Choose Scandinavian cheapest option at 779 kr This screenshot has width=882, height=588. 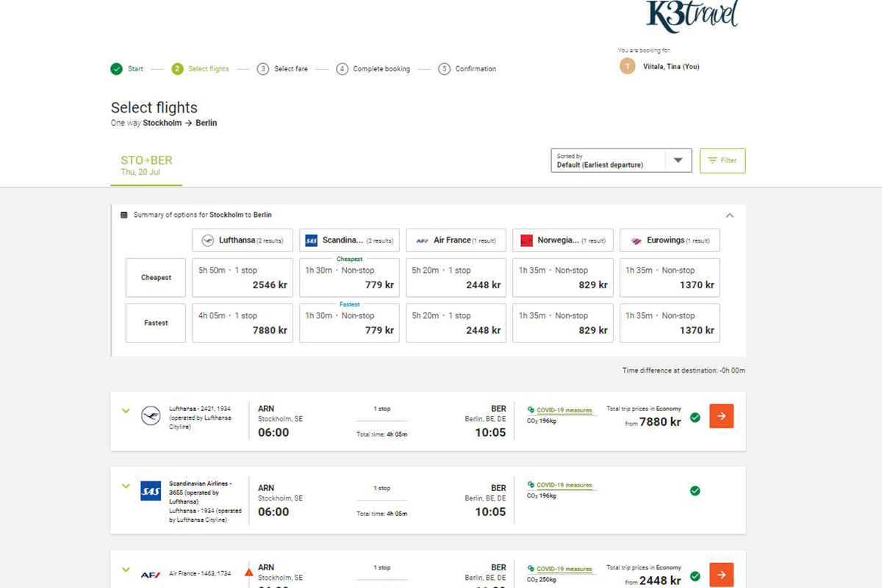[350, 278]
